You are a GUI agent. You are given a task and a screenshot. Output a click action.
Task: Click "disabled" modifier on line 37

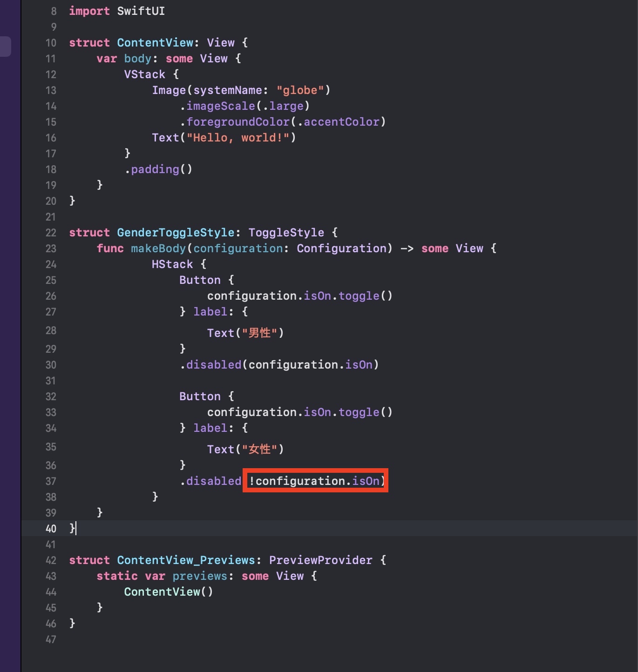click(x=214, y=481)
